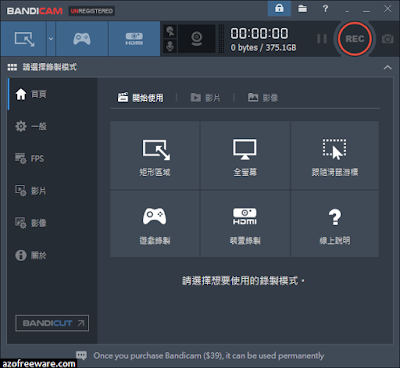Choose the 遊戲錄製 game recording tile
Screen dimensions: 400x368
[x=155, y=224]
